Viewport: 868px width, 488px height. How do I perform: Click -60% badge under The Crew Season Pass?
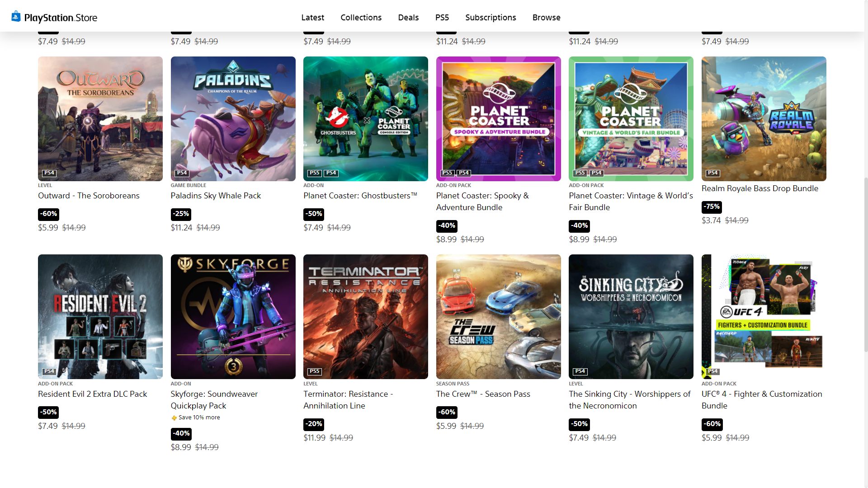coord(447,412)
